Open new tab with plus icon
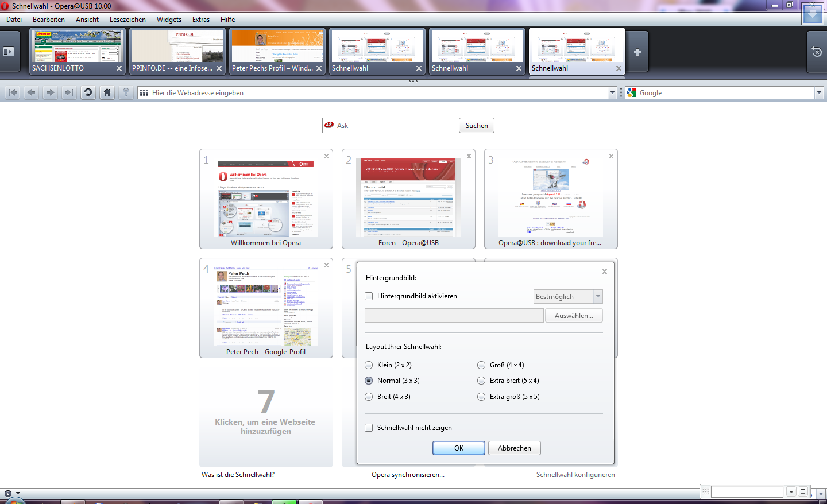This screenshot has width=827, height=504. (x=637, y=52)
